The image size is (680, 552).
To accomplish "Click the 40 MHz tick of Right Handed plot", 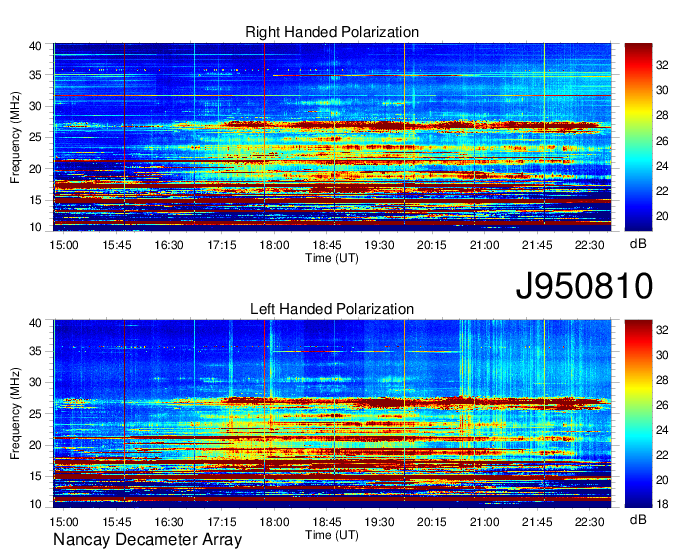I will pyautogui.click(x=35, y=46).
